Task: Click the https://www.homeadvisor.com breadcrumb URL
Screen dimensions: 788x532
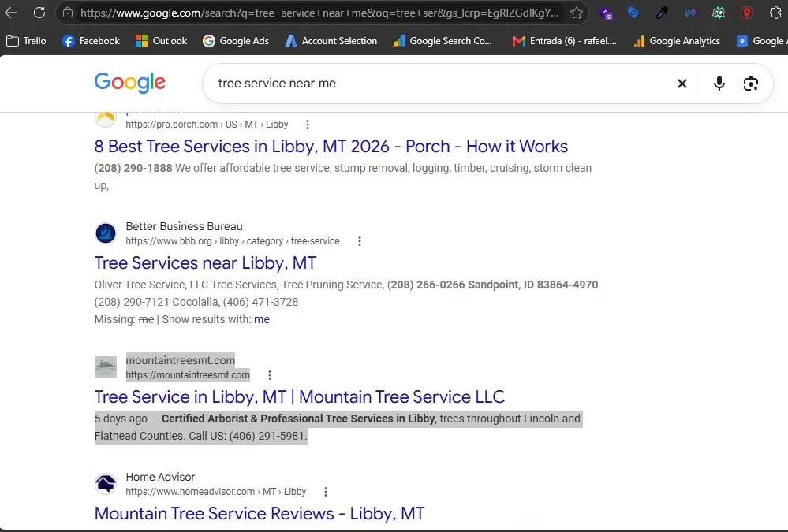Action: point(215,492)
